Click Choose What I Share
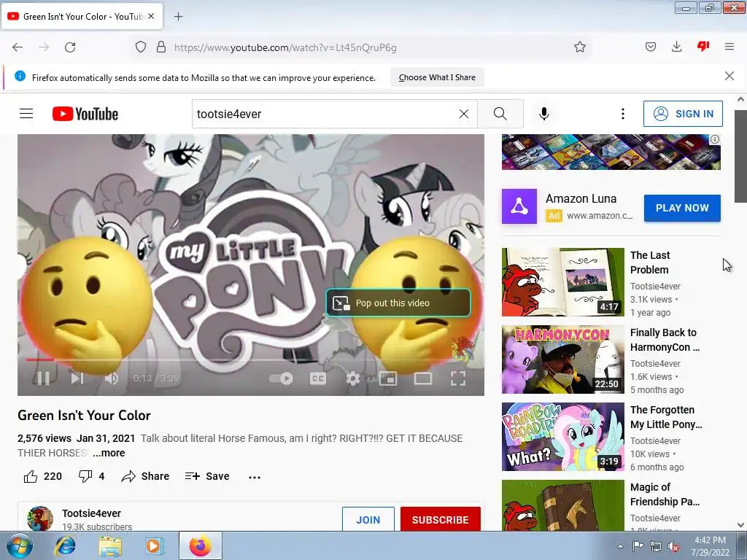 437,77
